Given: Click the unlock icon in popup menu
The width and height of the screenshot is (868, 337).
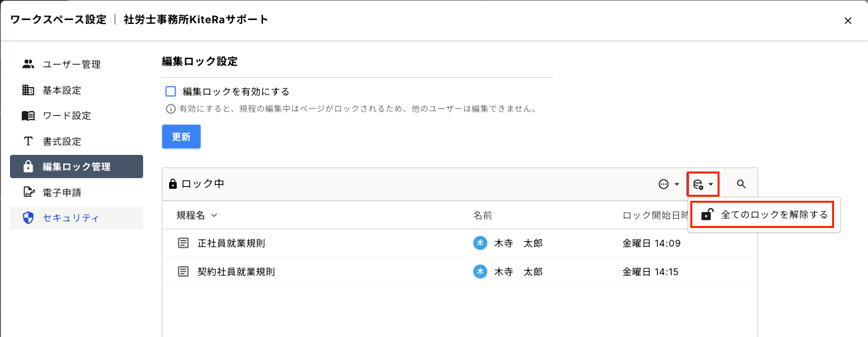Looking at the screenshot, I should click(x=708, y=215).
